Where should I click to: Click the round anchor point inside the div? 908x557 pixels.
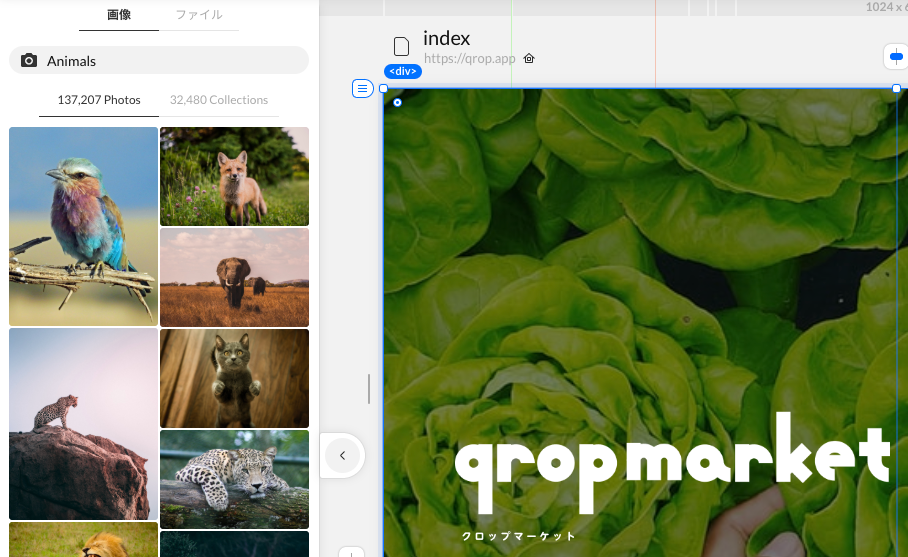coord(397,102)
